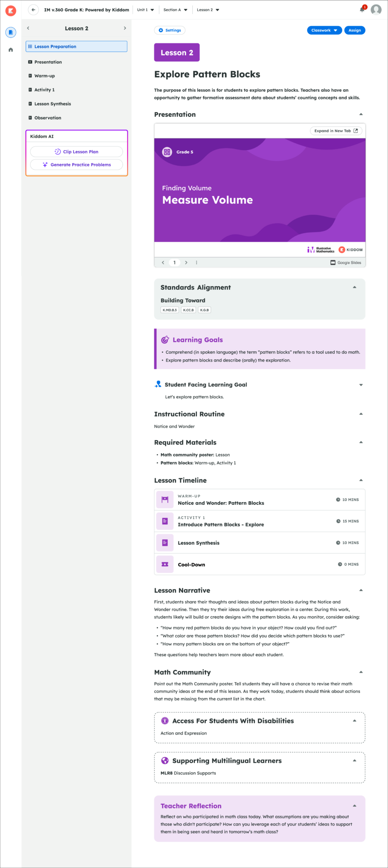The image size is (388, 868).
Task: Open the Cool-Down timeline row
Action: [x=260, y=564]
